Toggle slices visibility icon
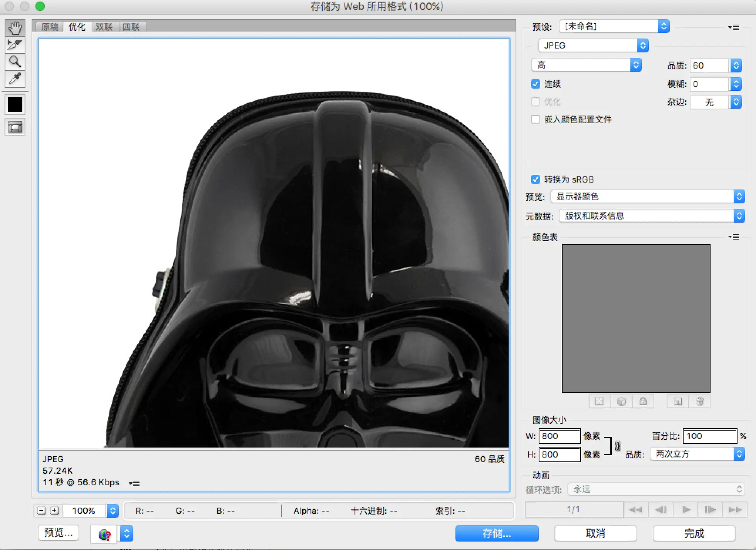Screen dimensions: 756x550 click(x=15, y=127)
